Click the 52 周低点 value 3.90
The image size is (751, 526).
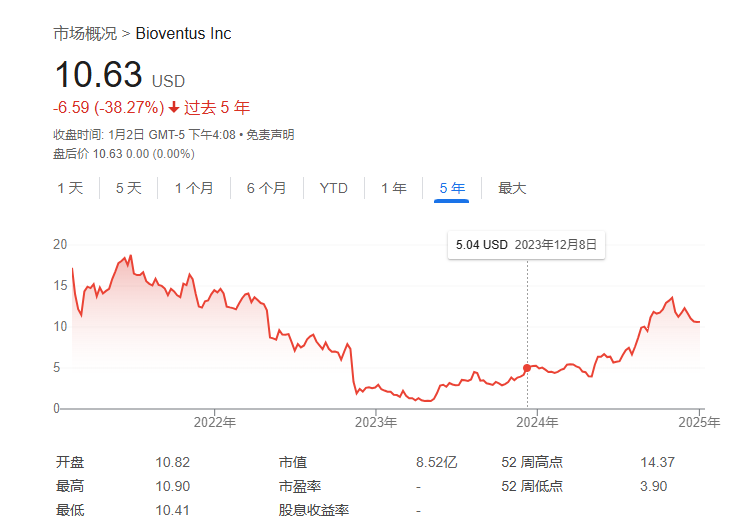653,486
